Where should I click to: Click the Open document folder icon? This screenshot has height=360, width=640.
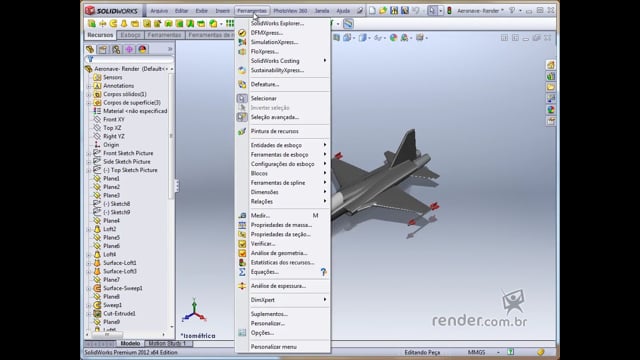(383, 11)
